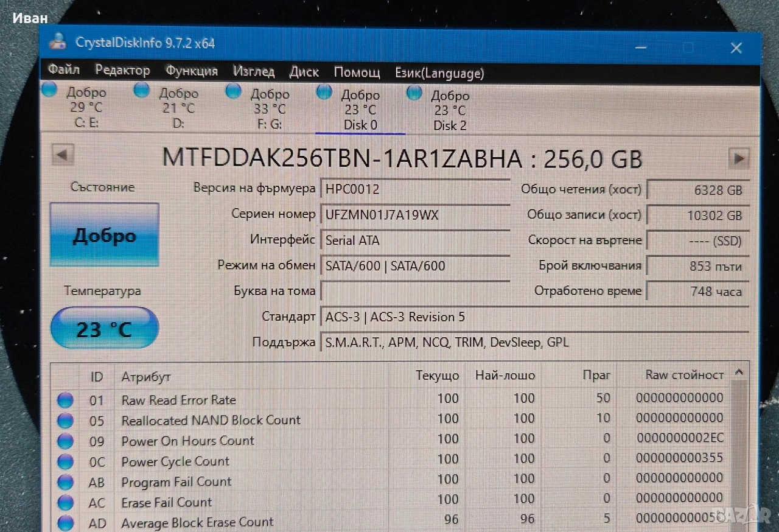This screenshot has height=532, width=779.
Task: Click the CrystalDiskInfo app icon in title bar
Action: tap(58, 41)
